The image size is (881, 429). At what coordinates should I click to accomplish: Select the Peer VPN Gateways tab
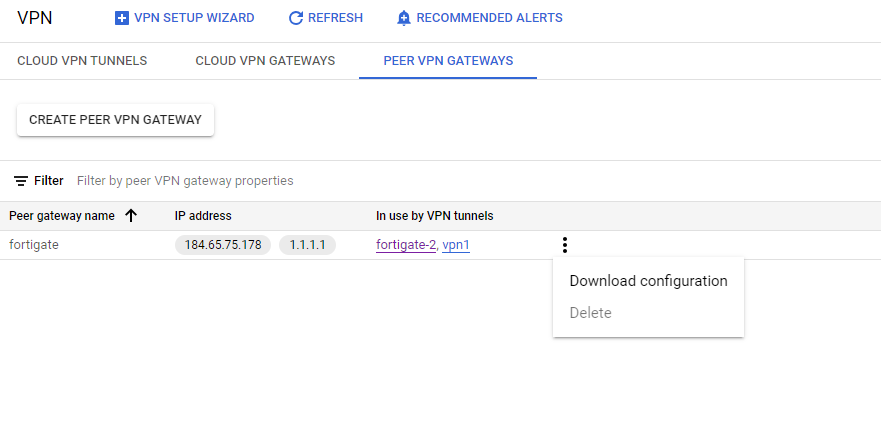(x=448, y=61)
